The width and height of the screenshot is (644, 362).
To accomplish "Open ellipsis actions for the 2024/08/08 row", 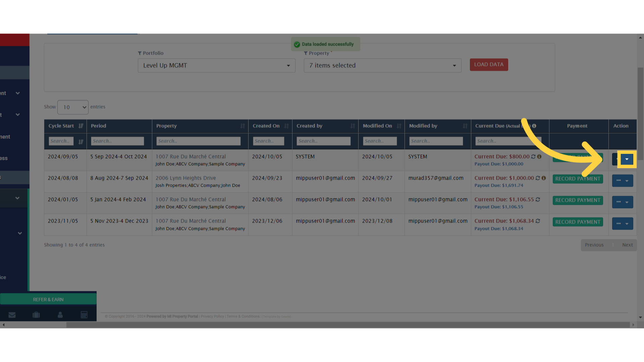I will click(618, 180).
